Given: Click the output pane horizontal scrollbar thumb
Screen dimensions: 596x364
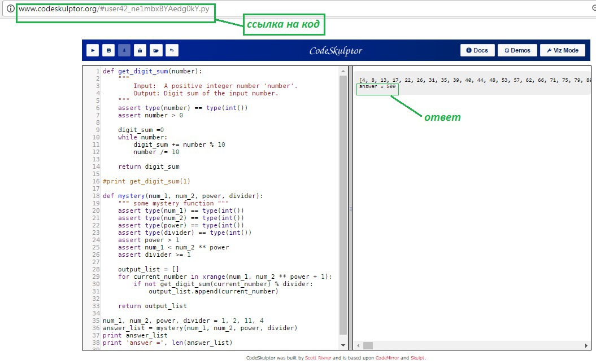Looking at the screenshot, I should [x=368, y=345].
